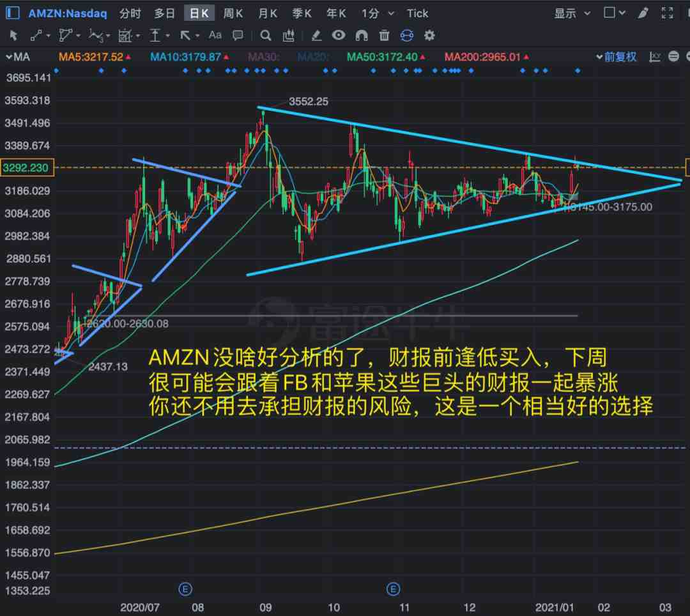Click the 2021/01 date axis label

pyautogui.click(x=555, y=607)
